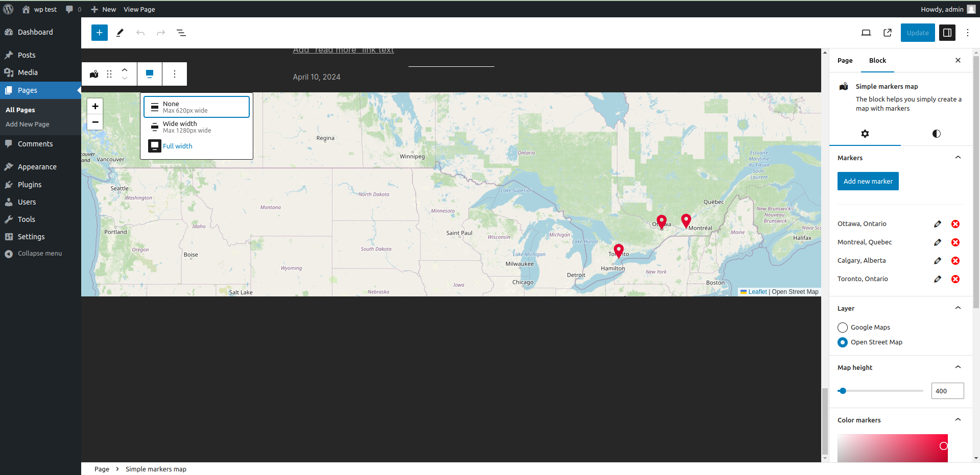Click Add new marker button
This screenshot has height=475, width=980.
(868, 181)
